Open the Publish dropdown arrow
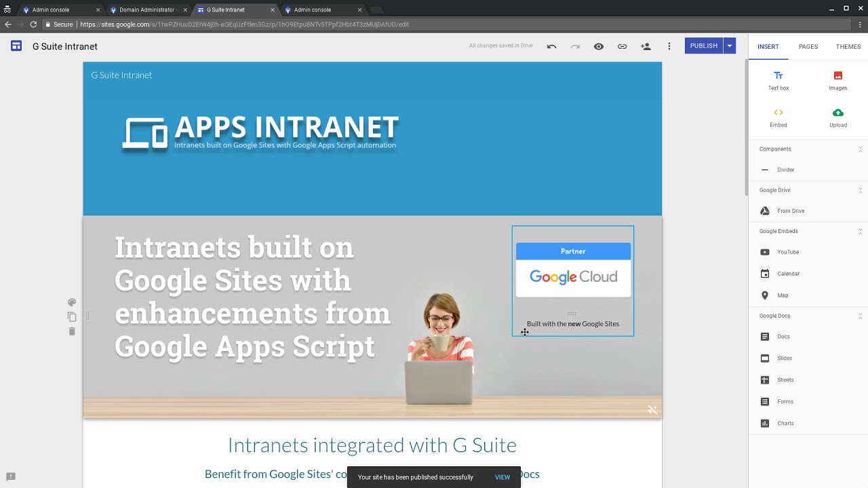Screen dimensions: 868x488 (730, 46)
